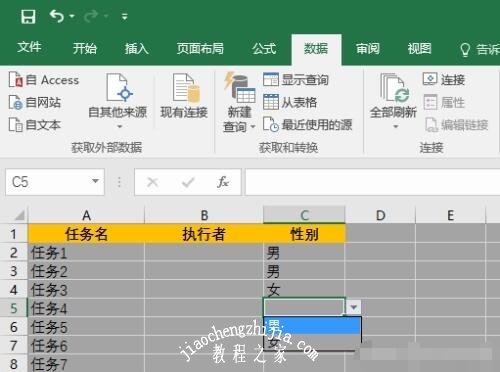The height and width of the screenshot is (372, 500).
Task: Select the cell containing 任务6
Action: pyautogui.click(x=86, y=346)
